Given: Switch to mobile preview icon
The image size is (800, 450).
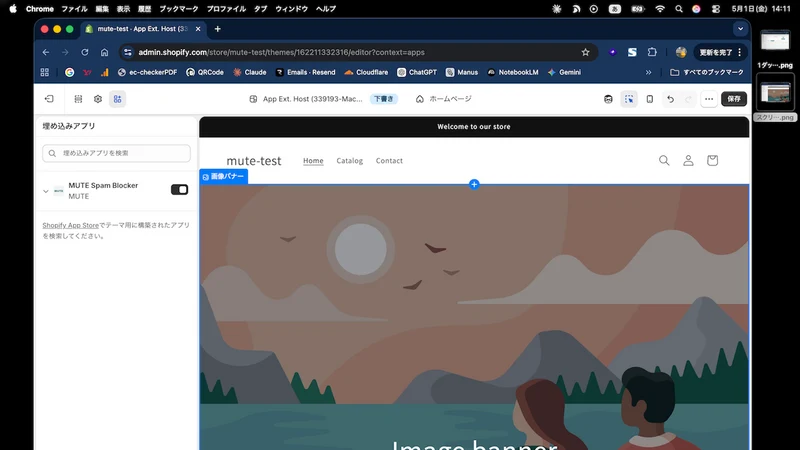Looking at the screenshot, I should 649,99.
